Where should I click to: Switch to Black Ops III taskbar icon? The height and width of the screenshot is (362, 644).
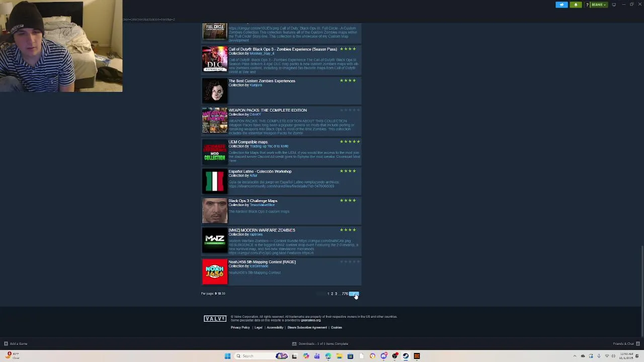pyautogui.click(x=417, y=356)
